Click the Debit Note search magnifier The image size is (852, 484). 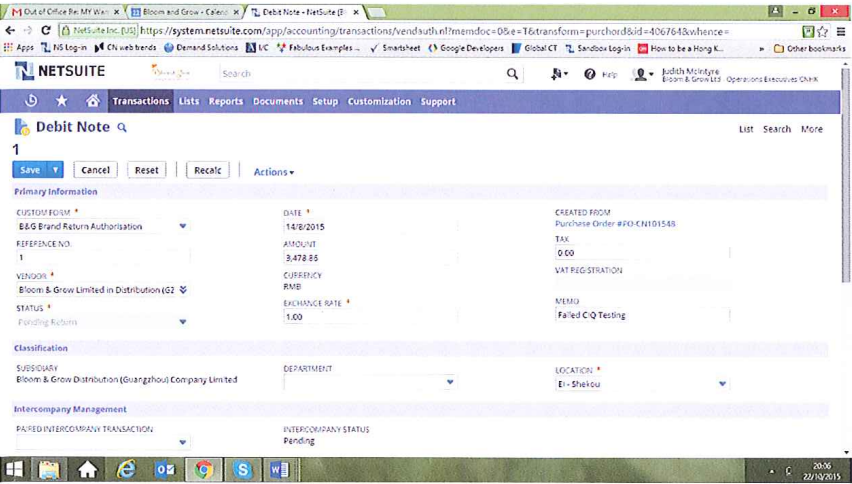122,128
